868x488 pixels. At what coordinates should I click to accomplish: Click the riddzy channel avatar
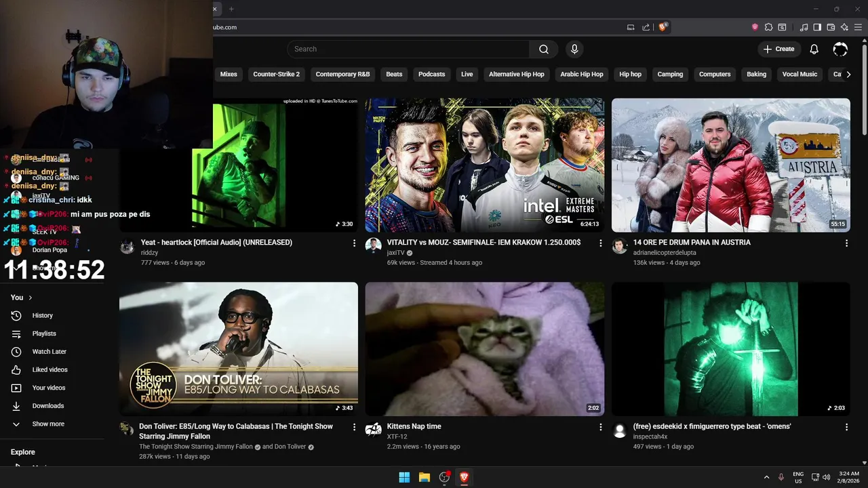point(127,246)
